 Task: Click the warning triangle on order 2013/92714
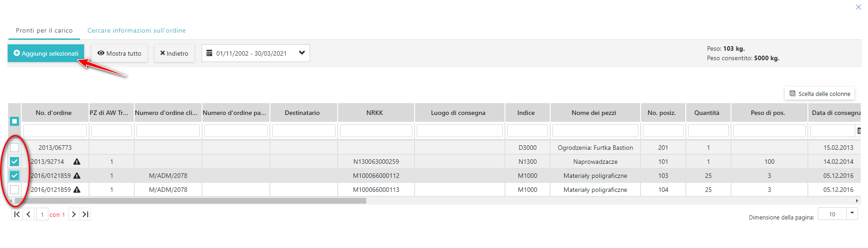tap(77, 162)
